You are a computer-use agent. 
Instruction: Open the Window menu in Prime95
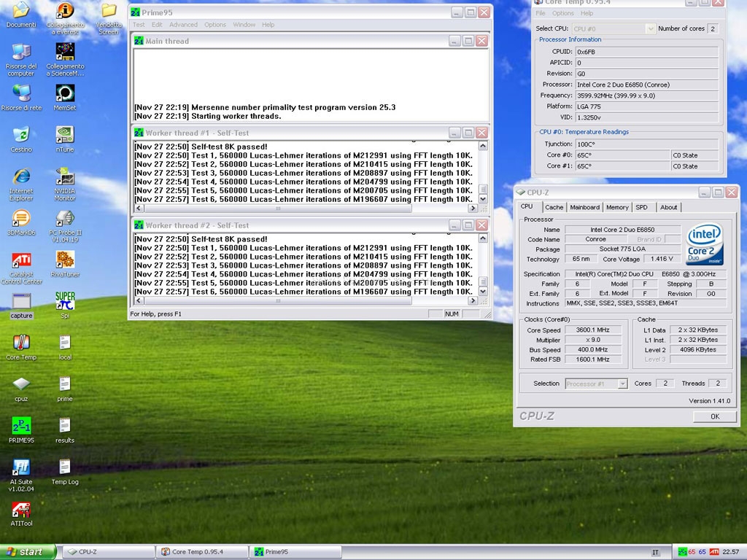pos(244,25)
